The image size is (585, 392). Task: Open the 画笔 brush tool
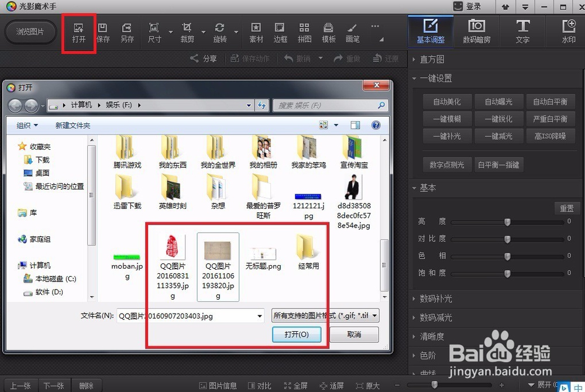tap(352, 32)
